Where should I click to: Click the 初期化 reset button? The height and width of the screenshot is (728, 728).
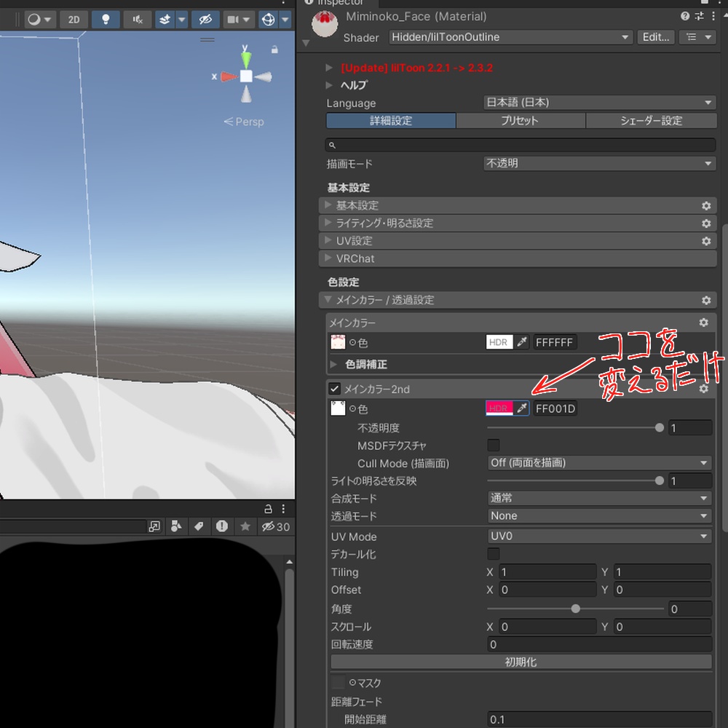coord(521,662)
